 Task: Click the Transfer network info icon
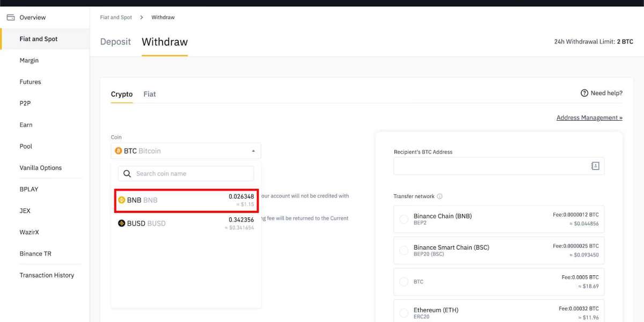[x=440, y=196]
